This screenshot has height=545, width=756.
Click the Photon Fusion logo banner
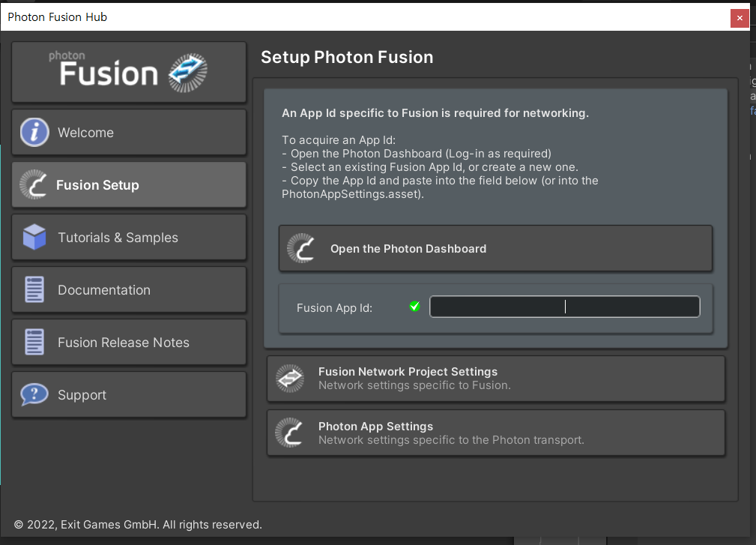129,72
